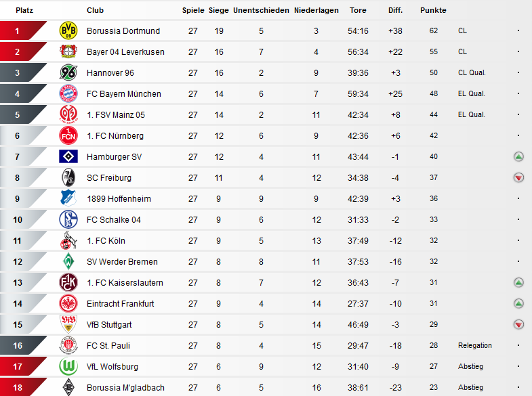Click the VfL Wolfsburg green logo
Screen dimensions: 532x396
tap(68, 366)
